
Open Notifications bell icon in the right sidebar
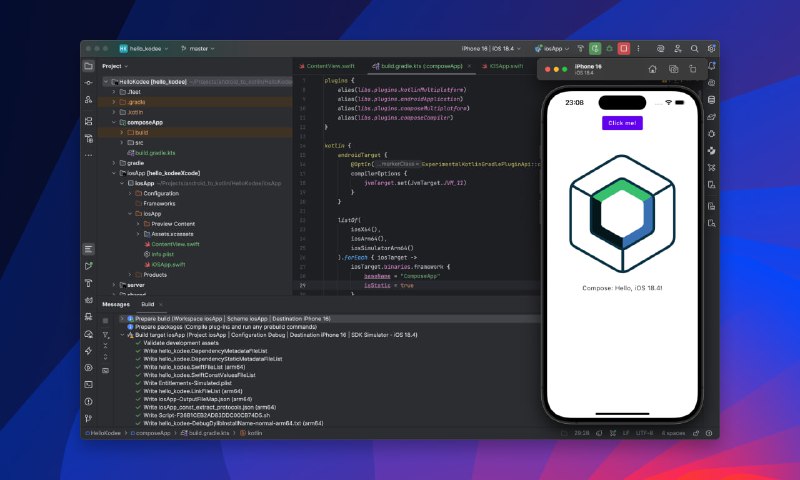712,66
